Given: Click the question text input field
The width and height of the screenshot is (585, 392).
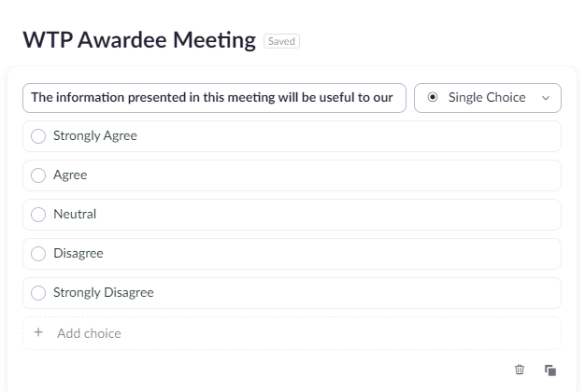Looking at the screenshot, I should tap(214, 98).
